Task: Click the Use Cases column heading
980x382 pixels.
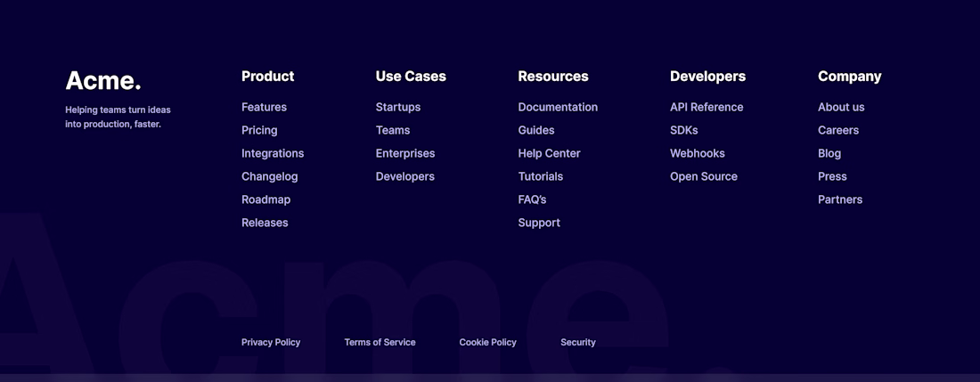Action: click(x=411, y=77)
